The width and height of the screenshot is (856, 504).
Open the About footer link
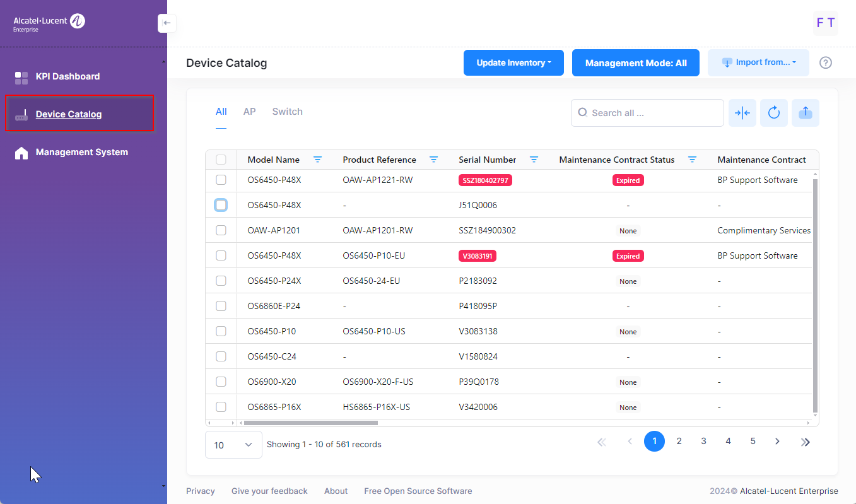(x=336, y=491)
